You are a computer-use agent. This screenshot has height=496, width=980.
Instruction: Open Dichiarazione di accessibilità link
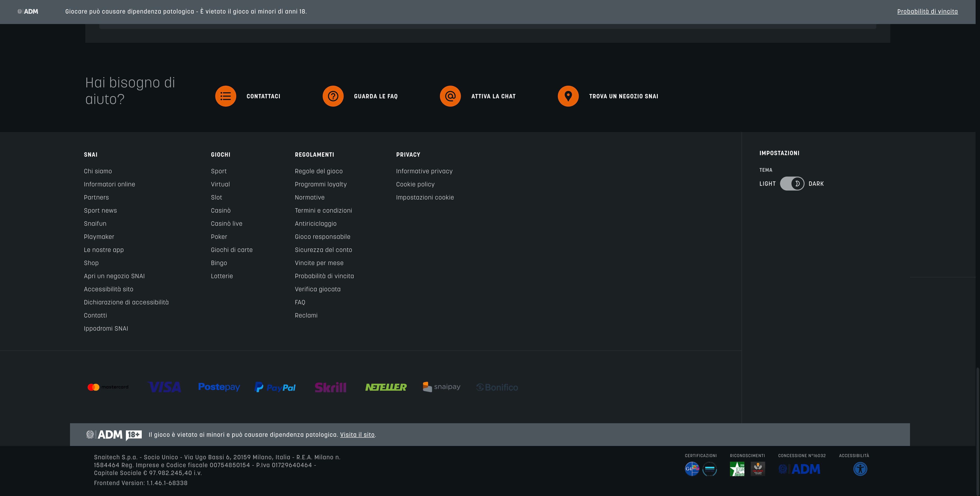click(126, 302)
